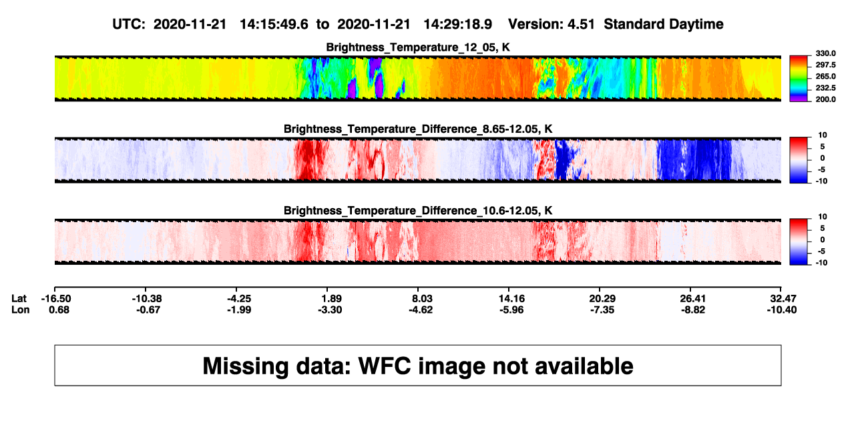Click the 'Brightness_Temperature_Difference_10.6-12.05, K' title
The width and height of the screenshot is (868, 445).
pyautogui.click(x=418, y=211)
